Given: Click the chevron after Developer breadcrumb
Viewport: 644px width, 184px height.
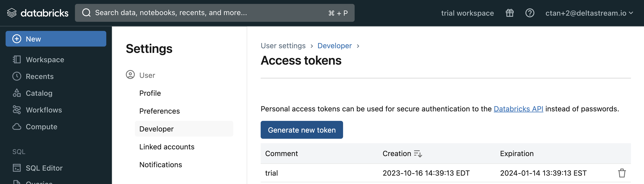Looking at the screenshot, I should coord(358,46).
